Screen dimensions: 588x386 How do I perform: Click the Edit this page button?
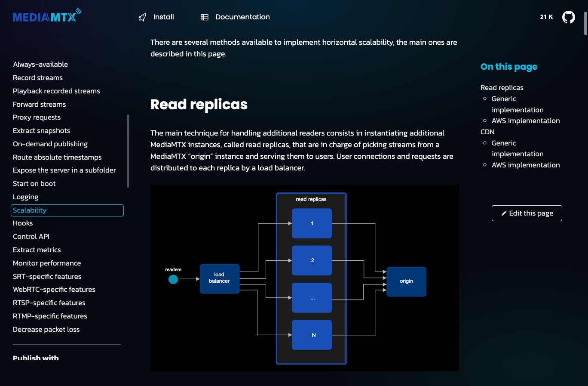(527, 213)
